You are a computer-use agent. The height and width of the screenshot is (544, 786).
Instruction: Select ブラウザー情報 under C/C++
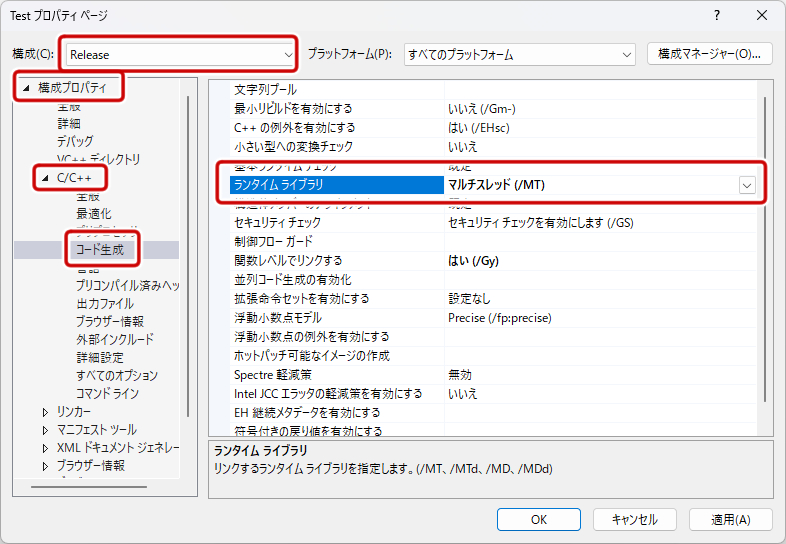110,321
